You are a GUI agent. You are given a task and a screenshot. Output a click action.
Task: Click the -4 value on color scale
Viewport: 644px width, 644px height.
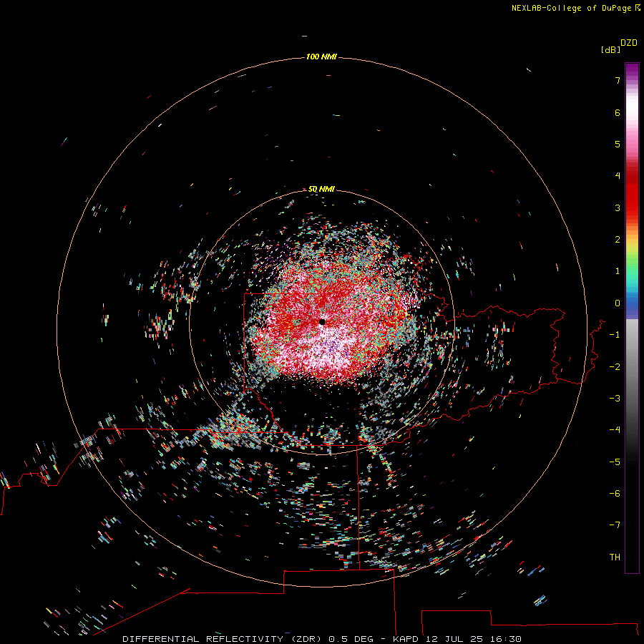615,430
